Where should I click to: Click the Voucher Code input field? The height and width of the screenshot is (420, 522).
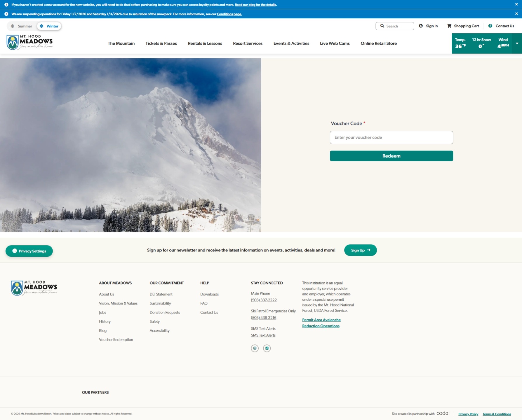pyautogui.click(x=391, y=137)
